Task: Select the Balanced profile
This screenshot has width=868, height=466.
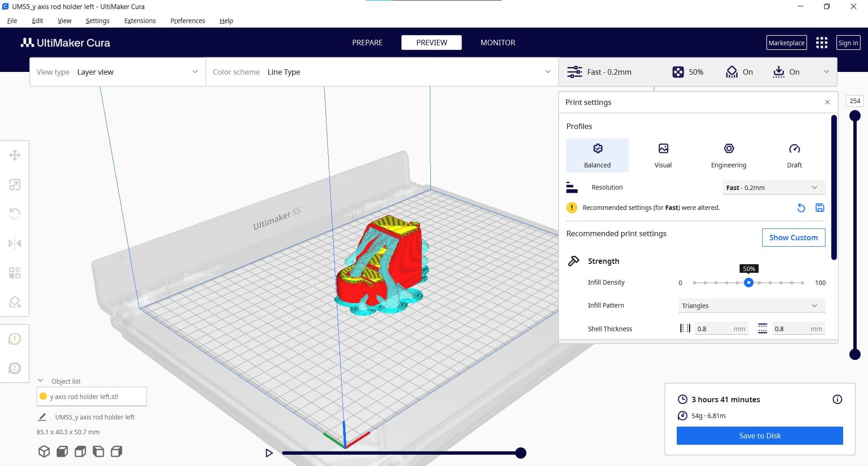Action: point(597,155)
